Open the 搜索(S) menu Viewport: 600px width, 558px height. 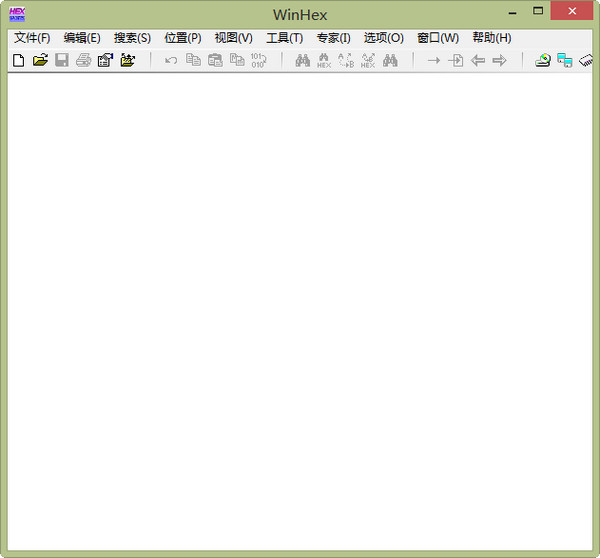pos(132,38)
